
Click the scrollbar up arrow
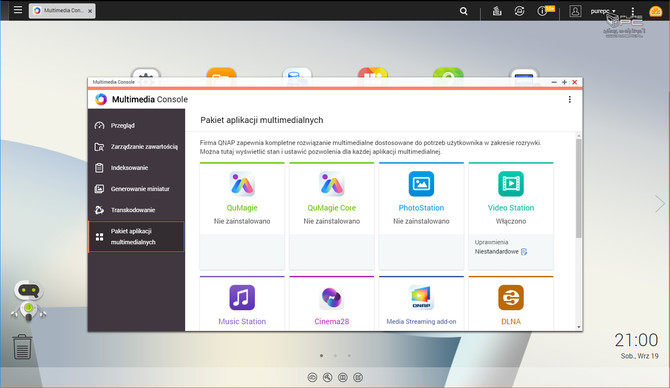[x=579, y=136]
